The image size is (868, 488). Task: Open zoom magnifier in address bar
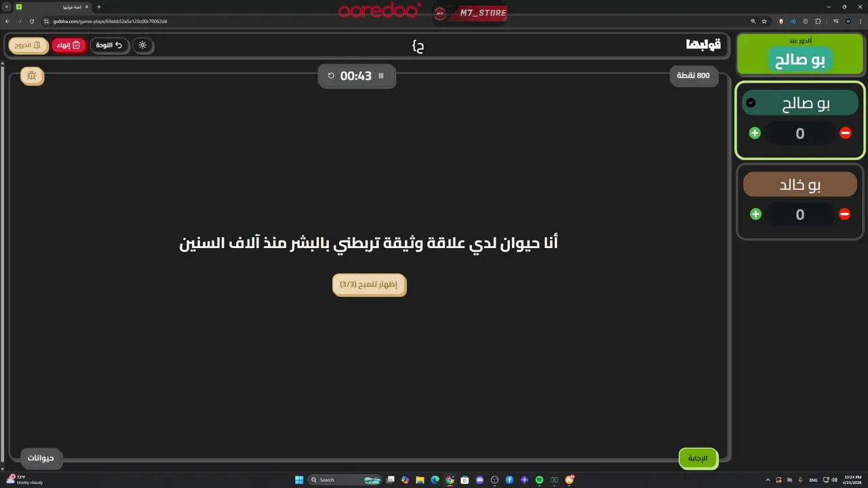[x=753, y=21]
